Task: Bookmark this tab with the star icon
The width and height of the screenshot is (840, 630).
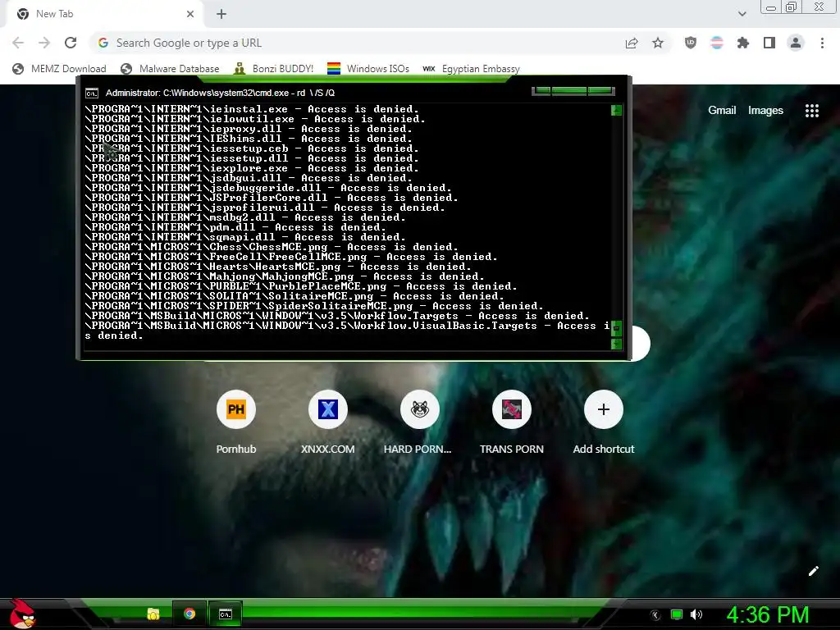Action: (658, 43)
